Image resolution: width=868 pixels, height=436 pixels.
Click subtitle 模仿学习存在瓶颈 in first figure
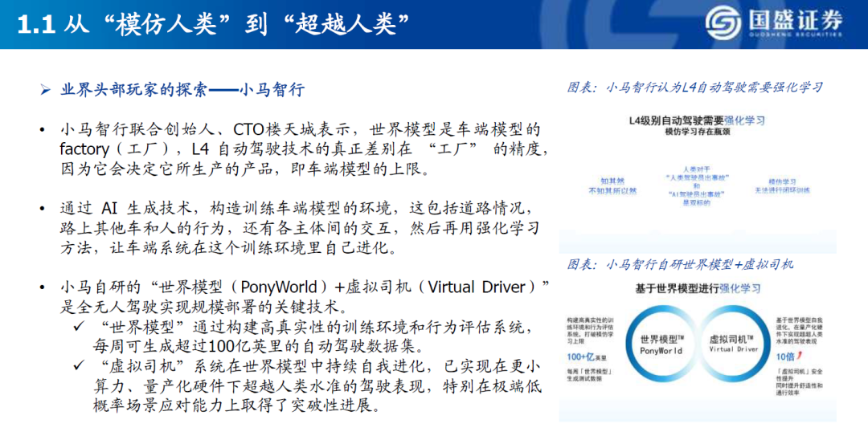pos(696,132)
